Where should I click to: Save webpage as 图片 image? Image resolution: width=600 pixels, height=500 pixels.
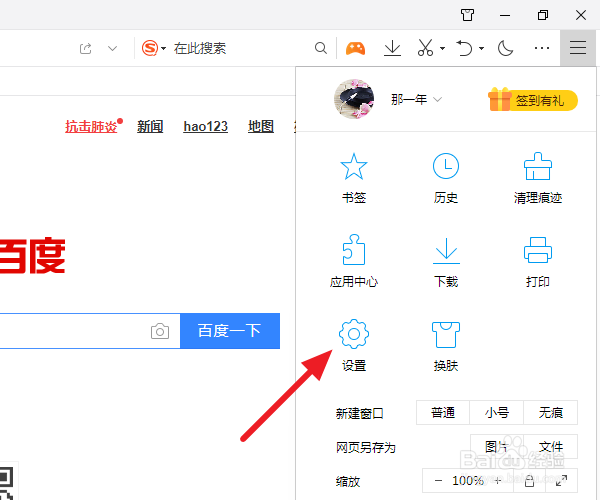(496, 446)
